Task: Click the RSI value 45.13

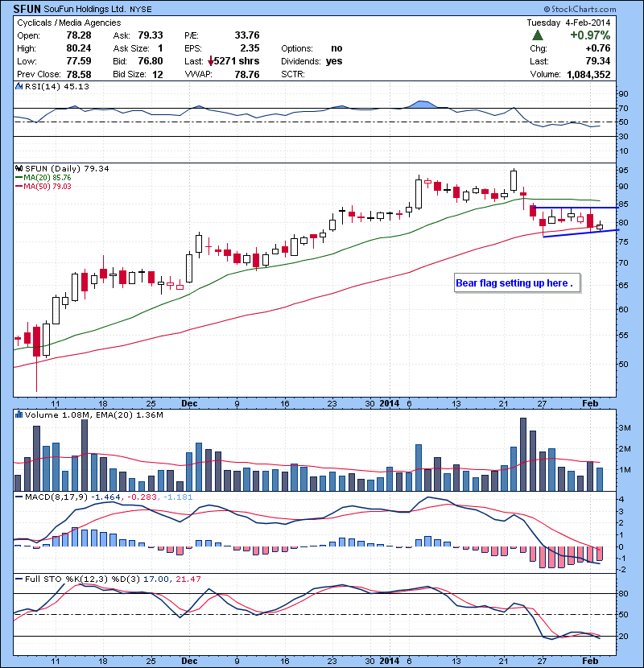Action: 76,86
